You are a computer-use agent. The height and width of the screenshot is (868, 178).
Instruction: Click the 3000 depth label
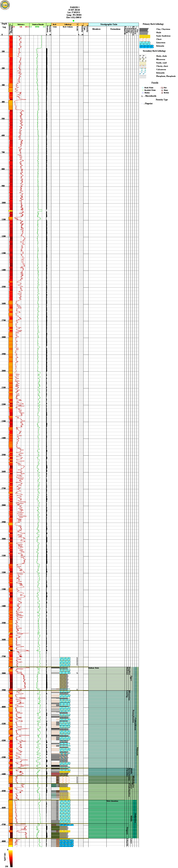(3, 539)
